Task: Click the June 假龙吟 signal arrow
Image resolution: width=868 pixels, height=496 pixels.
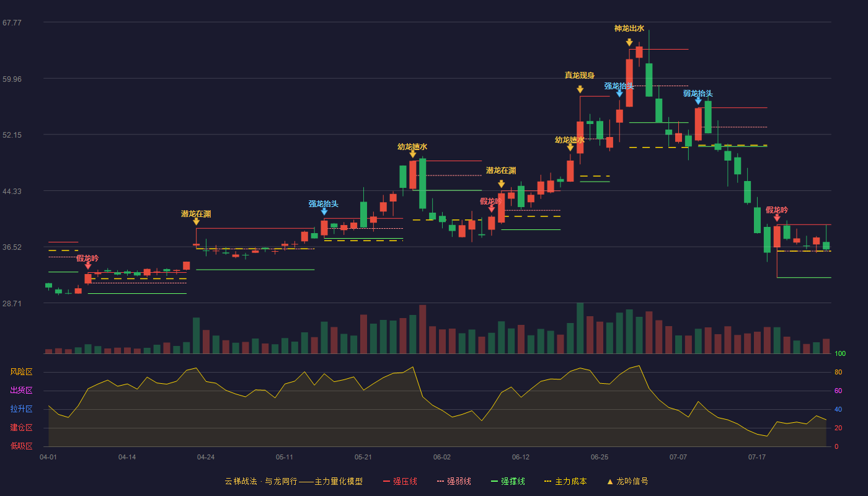Action: click(492, 209)
